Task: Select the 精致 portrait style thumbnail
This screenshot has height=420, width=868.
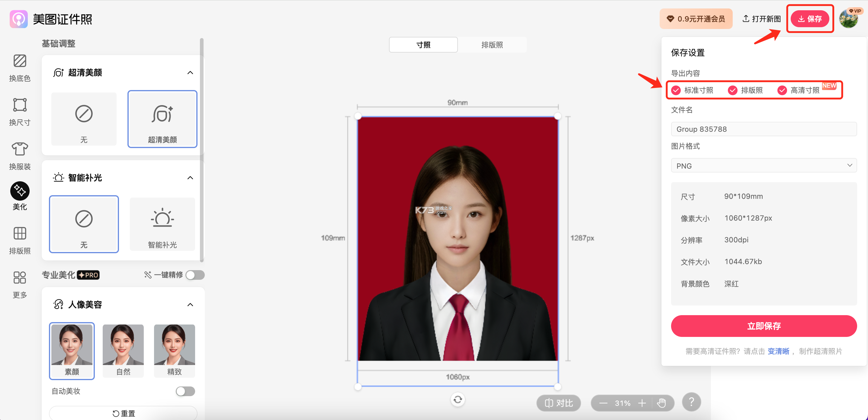Action: point(174,351)
